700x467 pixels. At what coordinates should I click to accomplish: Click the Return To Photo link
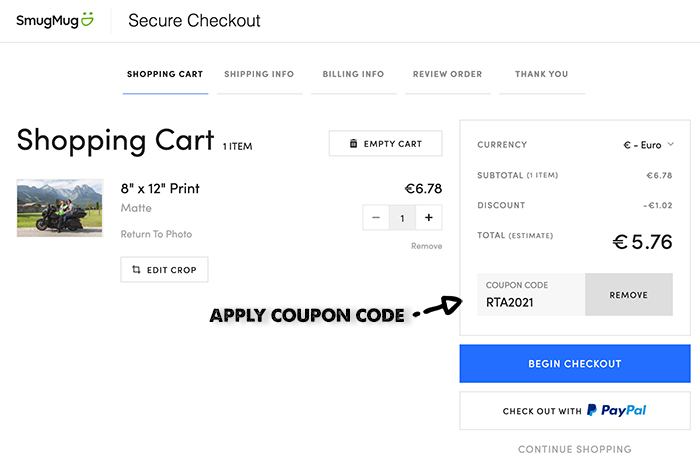[x=156, y=234]
